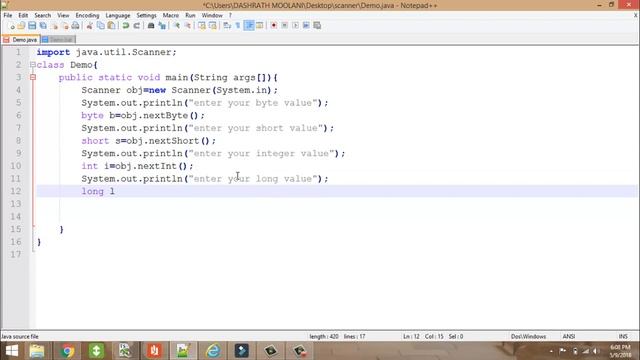
Task: Click the Zoom Out toolbar icon
Action: tap(187, 26)
